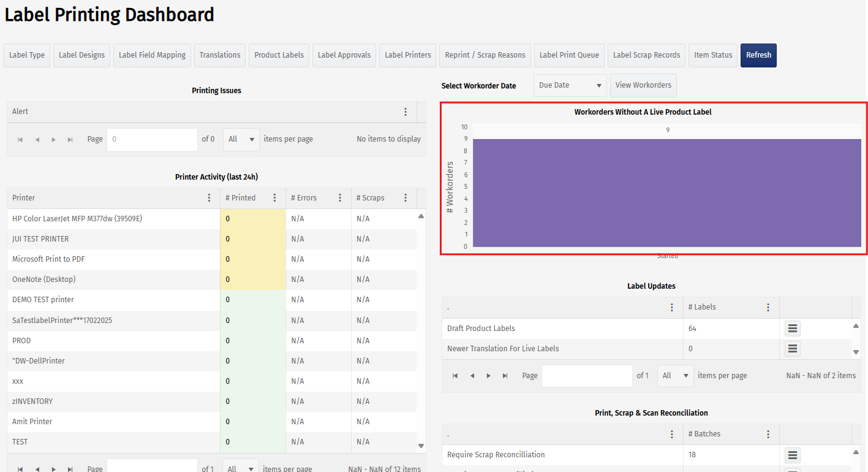This screenshot has height=472, width=868.
Task: Click the # Printed column header text
Action: [241, 198]
